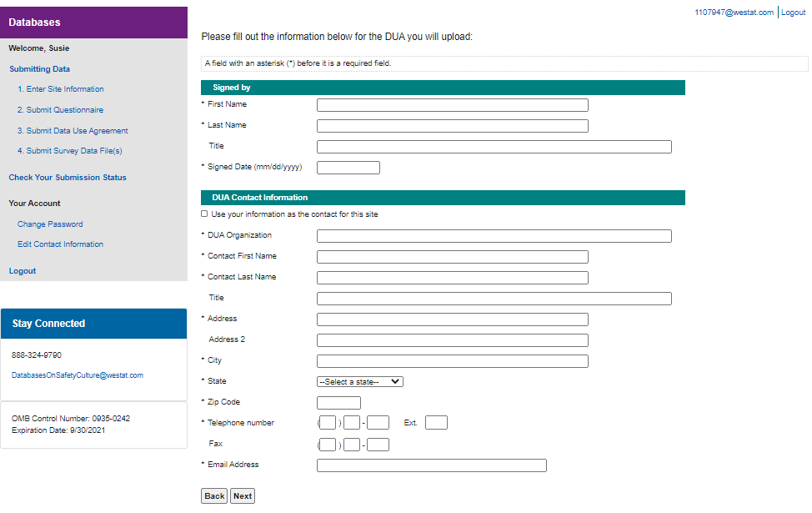
Task: Click the 'Signed by' section header
Action: point(443,88)
